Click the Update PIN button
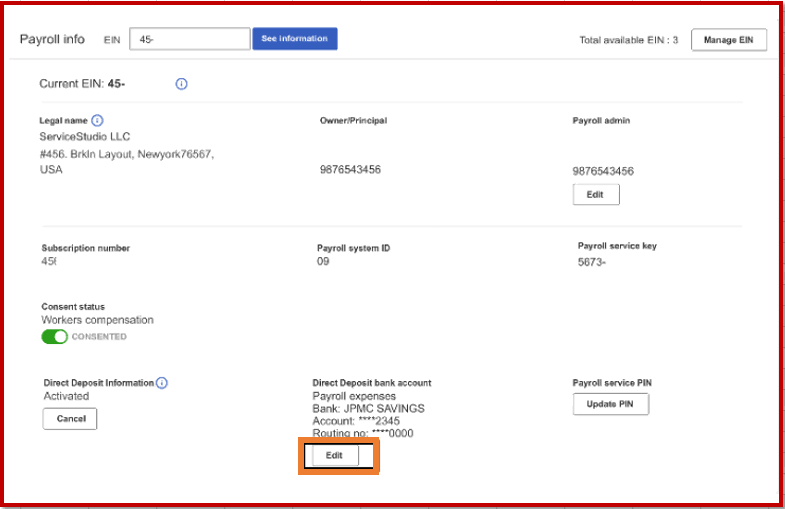 pyautogui.click(x=610, y=404)
